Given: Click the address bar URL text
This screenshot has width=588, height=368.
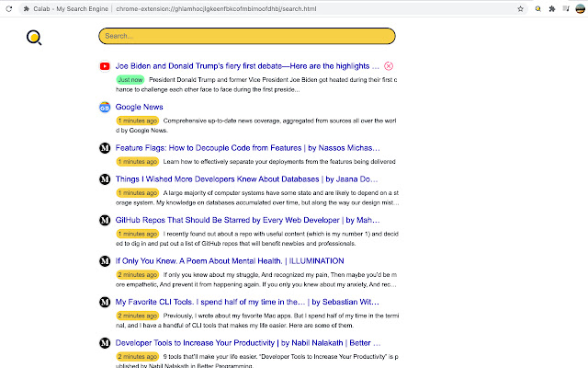Looking at the screenshot, I should click(216, 8).
